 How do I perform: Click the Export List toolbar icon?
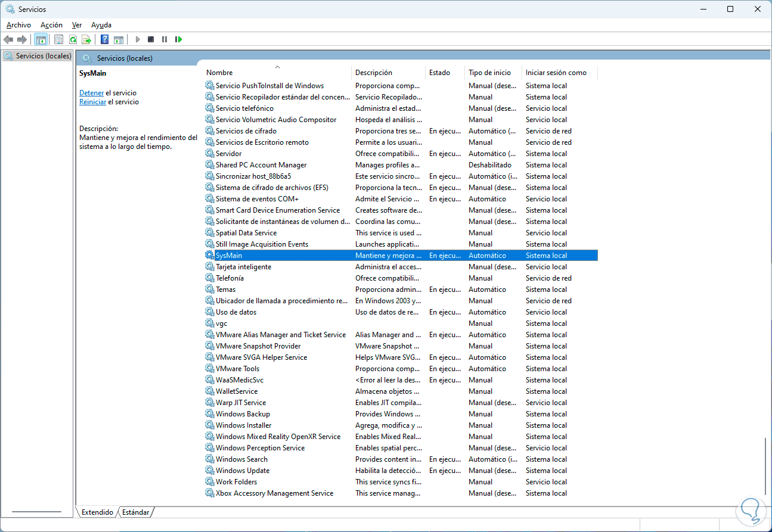[86, 39]
